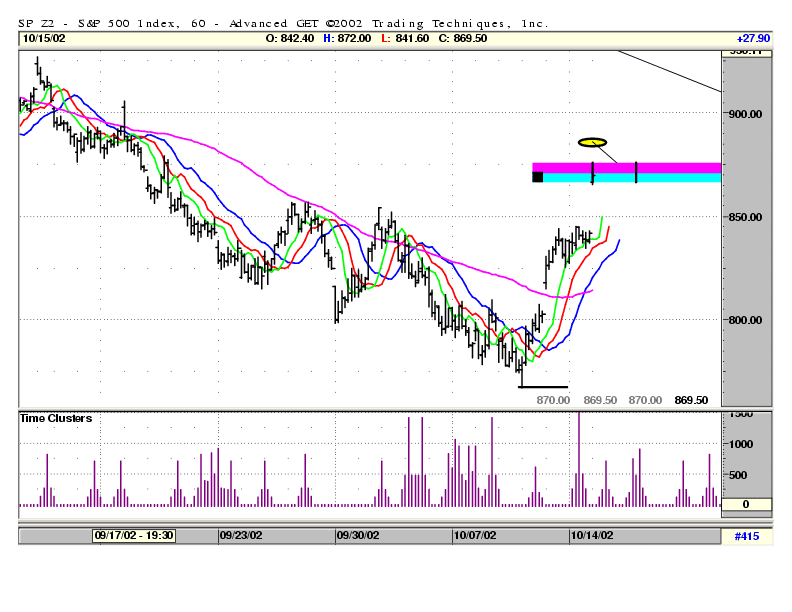
Task: Click the 800.00 price scale label
Action: pyautogui.click(x=745, y=320)
